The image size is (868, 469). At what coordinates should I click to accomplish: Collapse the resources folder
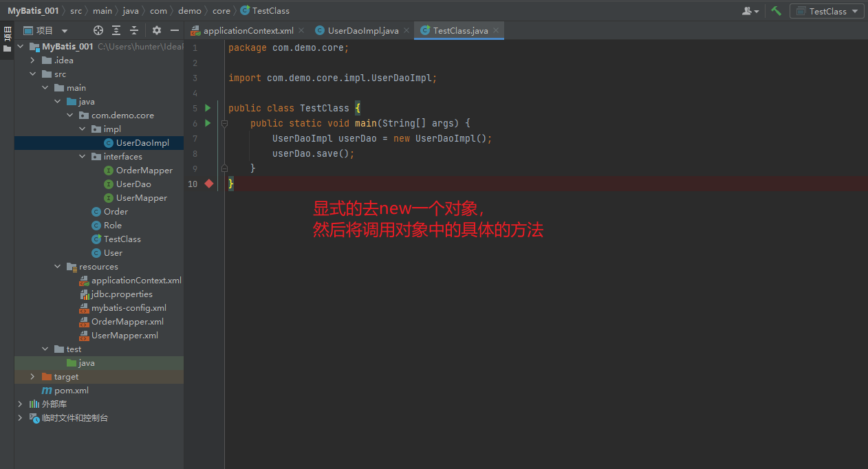point(58,267)
